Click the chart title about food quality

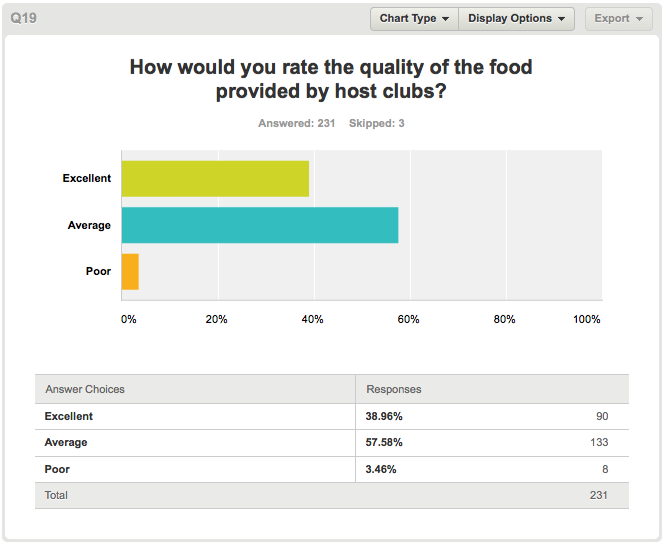point(331,79)
